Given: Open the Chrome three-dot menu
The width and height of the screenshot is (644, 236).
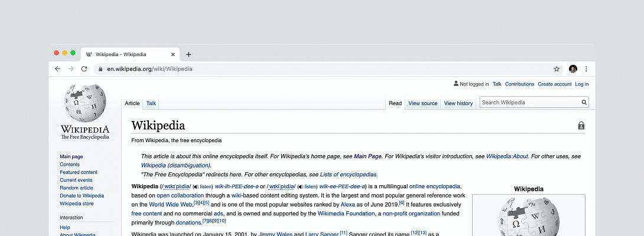Looking at the screenshot, I should pyautogui.click(x=586, y=69).
